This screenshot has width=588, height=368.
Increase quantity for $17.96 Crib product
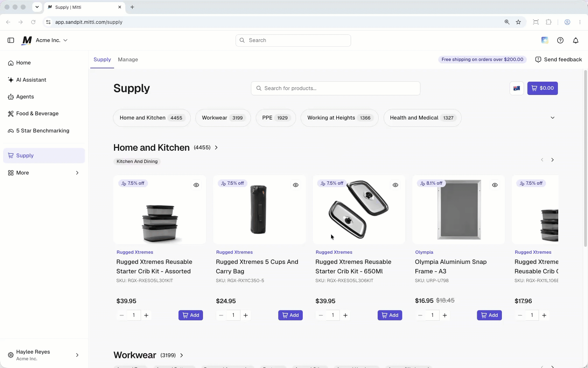[544, 315]
